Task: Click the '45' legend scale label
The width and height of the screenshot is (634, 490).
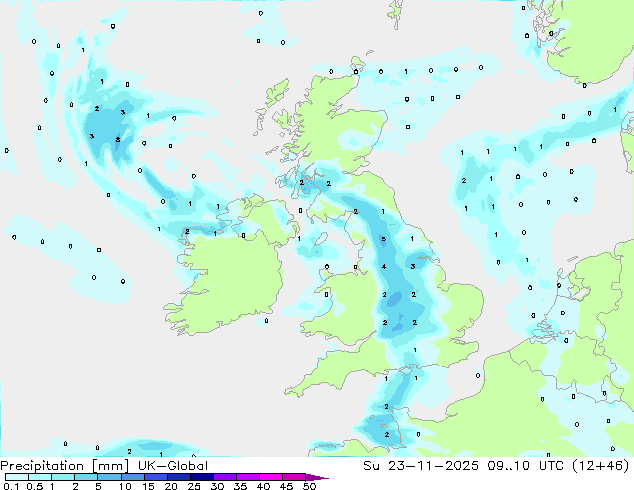Action: [286, 486]
